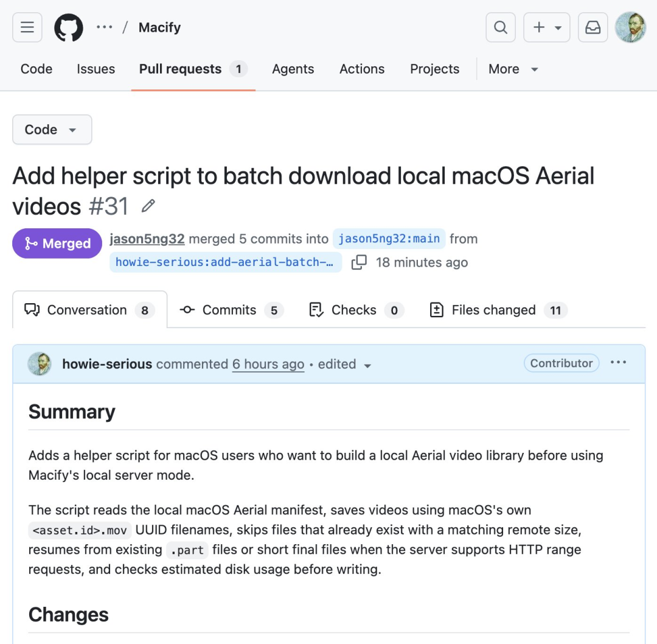
Task: Click the Contributor label badge
Action: tap(561, 363)
